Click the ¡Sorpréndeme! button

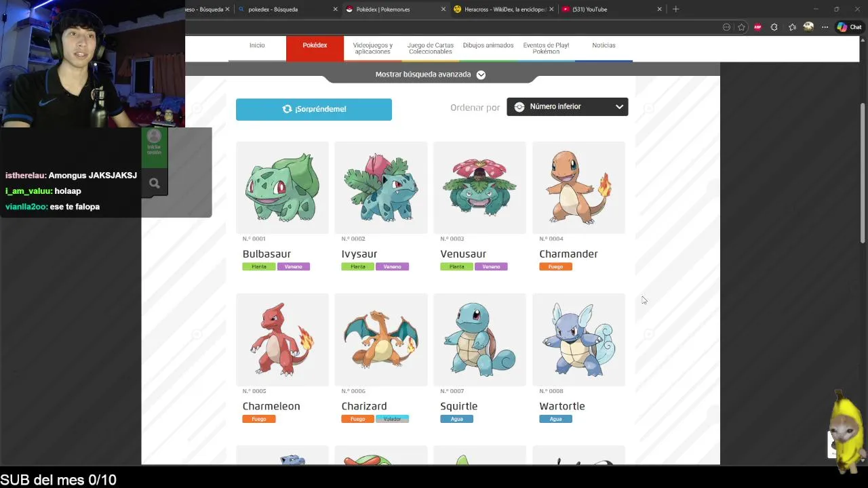point(313,109)
